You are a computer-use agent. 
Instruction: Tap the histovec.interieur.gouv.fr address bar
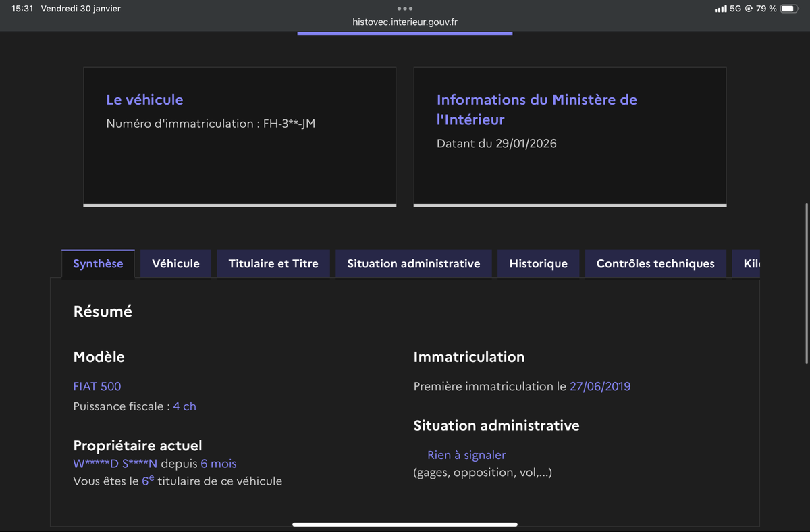pyautogui.click(x=405, y=22)
